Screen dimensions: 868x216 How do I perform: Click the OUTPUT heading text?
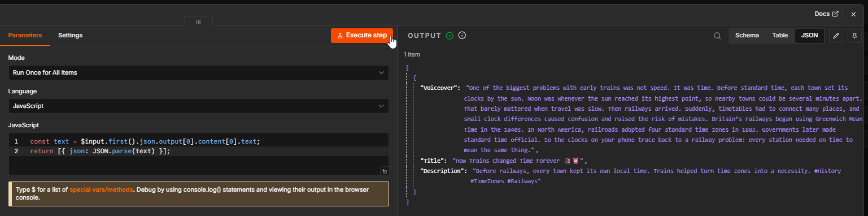coord(424,36)
